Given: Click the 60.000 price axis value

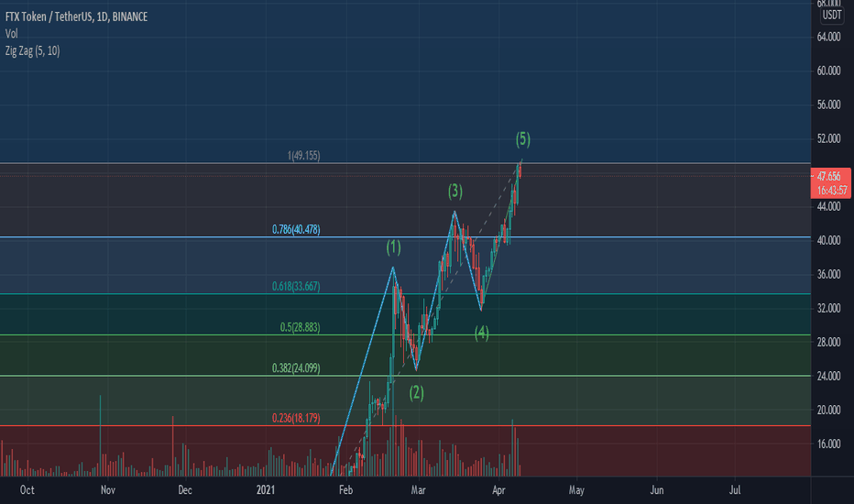Looking at the screenshot, I should coord(828,71).
